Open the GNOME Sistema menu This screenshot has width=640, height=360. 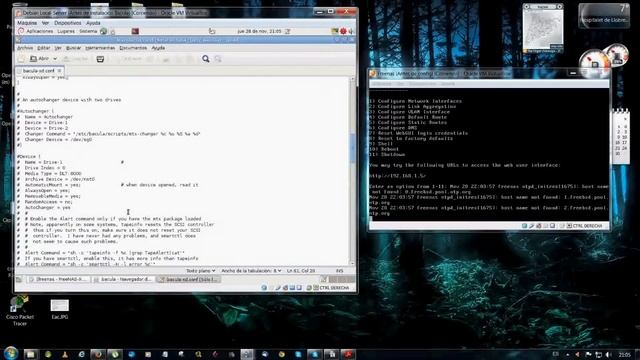[x=88, y=31]
